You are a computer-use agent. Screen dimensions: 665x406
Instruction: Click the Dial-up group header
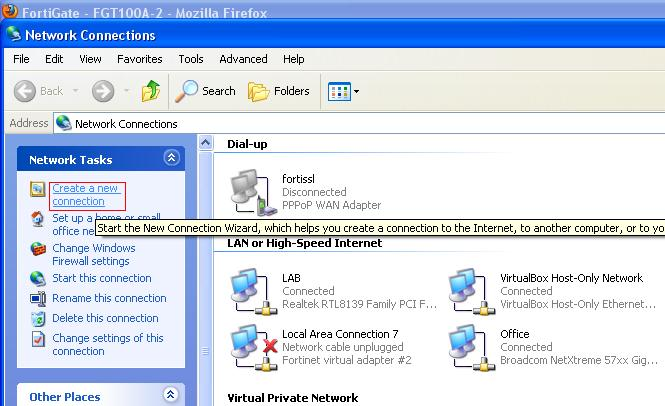(247, 144)
